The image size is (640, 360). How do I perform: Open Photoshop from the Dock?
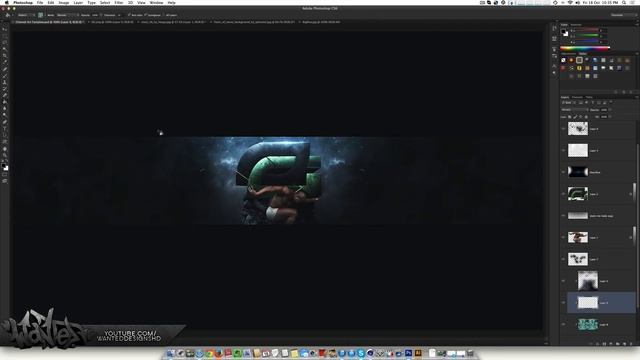[x=409, y=353]
